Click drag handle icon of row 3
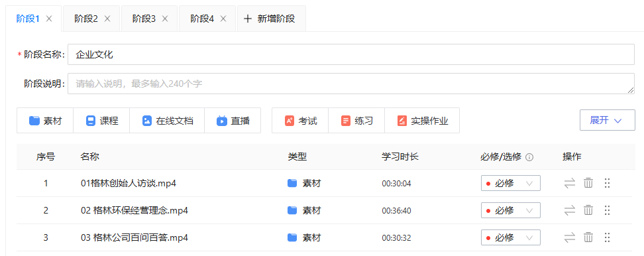Screen dimensions: 644x256 [608, 237]
